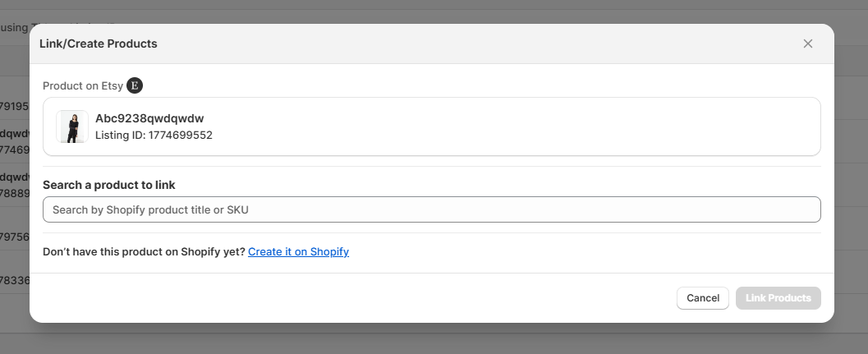Close the Link/Create Products dialog

click(808, 44)
